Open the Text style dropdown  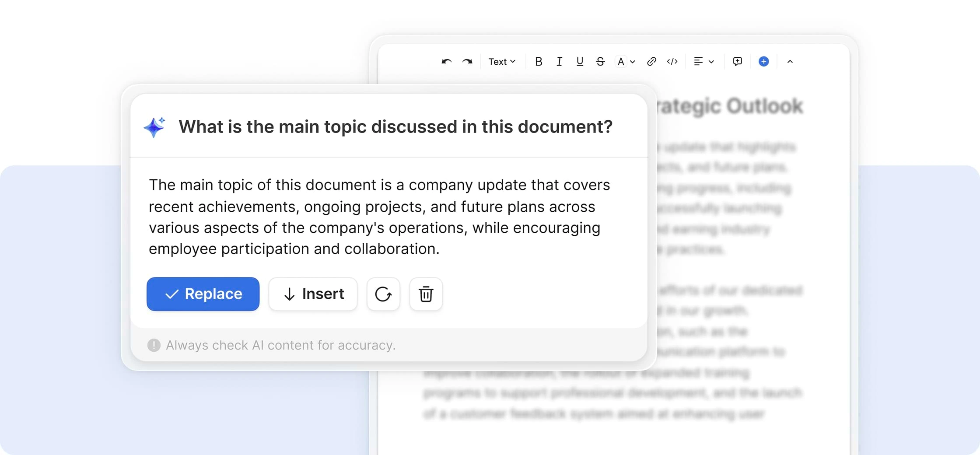(x=502, y=62)
